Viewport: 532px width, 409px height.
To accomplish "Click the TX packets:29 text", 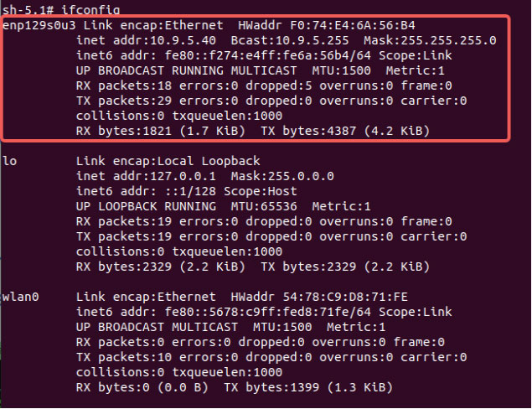I will tap(124, 101).
